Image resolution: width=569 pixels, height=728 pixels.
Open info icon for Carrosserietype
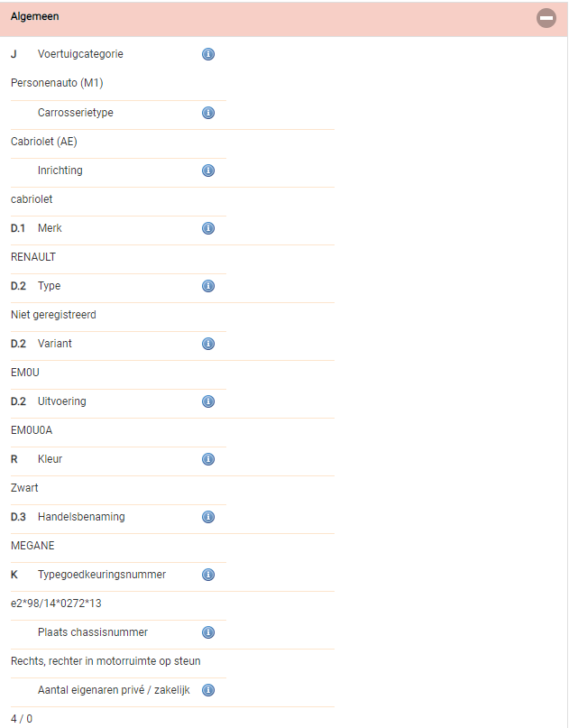[208, 113]
